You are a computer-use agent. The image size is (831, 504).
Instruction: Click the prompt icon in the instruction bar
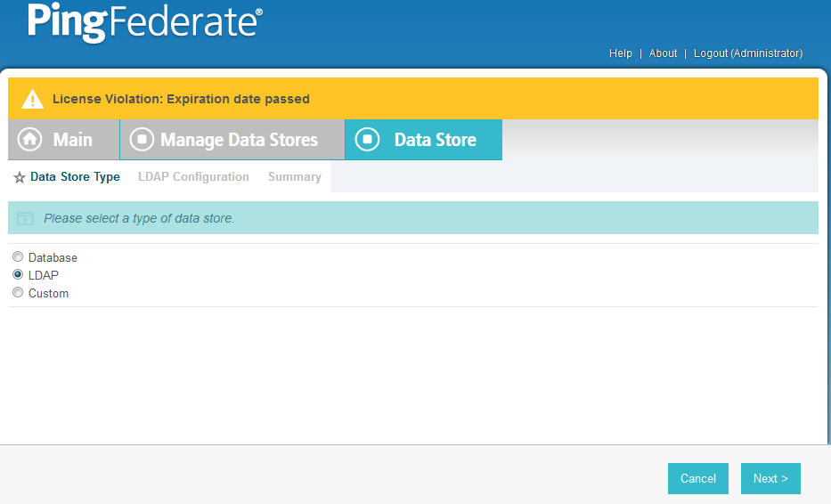25,218
